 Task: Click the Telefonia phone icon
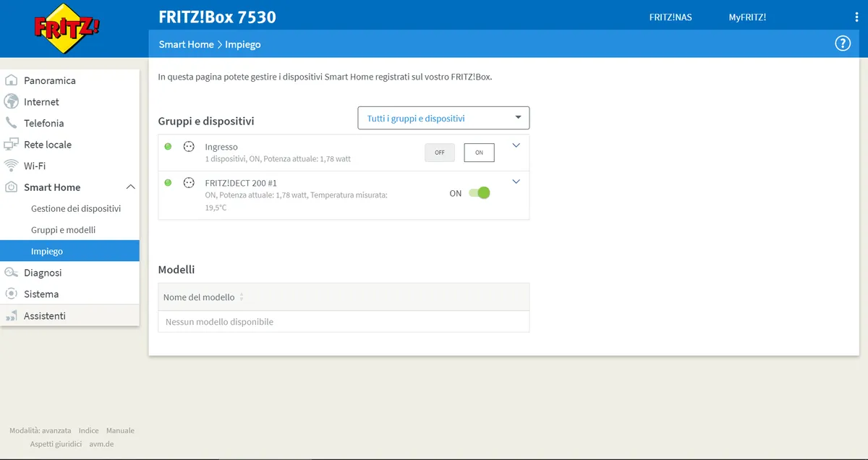tap(11, 123)
